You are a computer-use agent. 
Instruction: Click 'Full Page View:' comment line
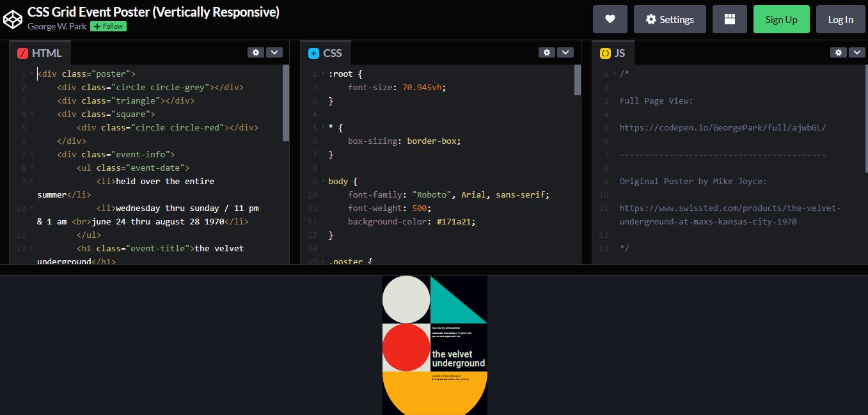point(656,101)
